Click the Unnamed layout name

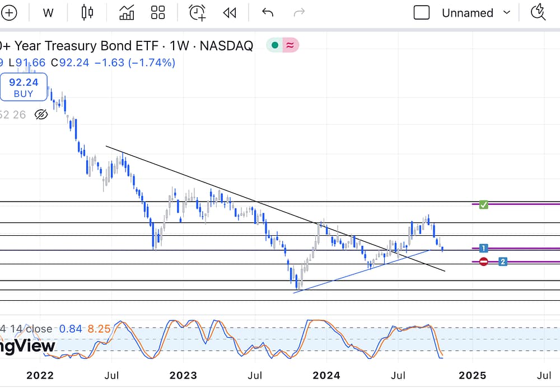(467, 13)
